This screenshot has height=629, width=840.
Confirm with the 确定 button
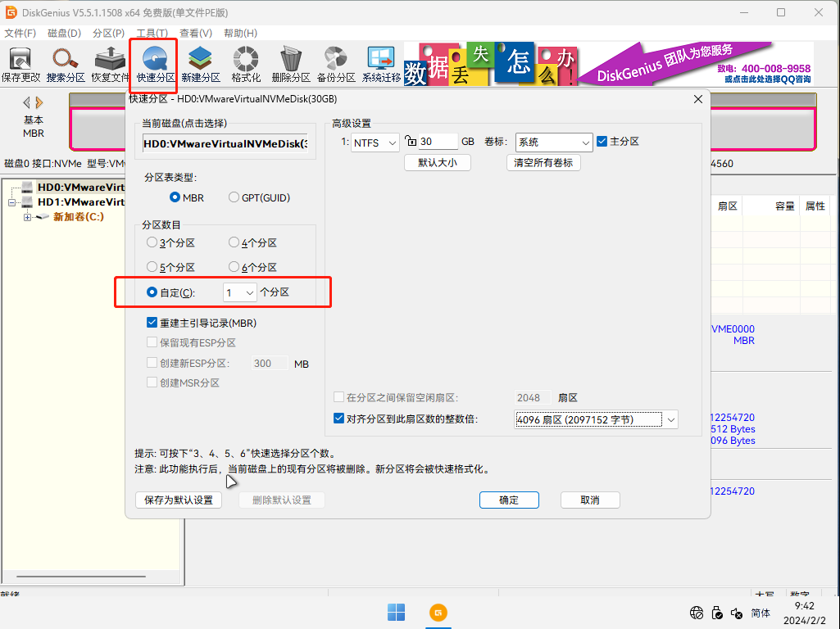pyautogui.click(x=509, y=500)
